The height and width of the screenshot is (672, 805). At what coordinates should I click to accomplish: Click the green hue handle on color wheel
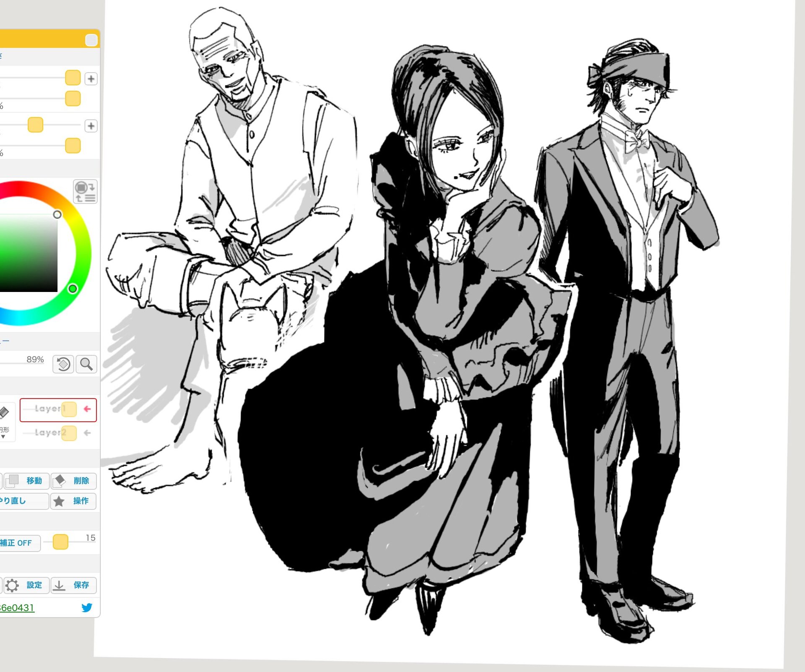73,289
